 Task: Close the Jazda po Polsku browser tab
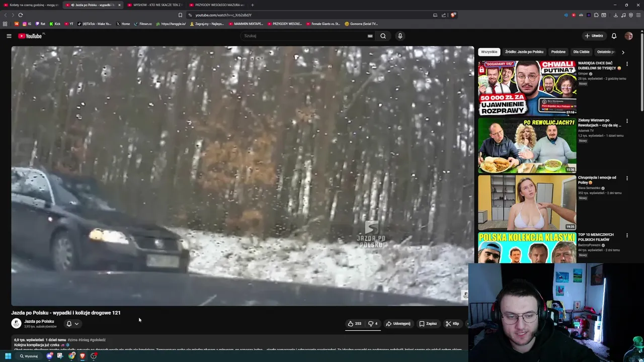(119, 5)
